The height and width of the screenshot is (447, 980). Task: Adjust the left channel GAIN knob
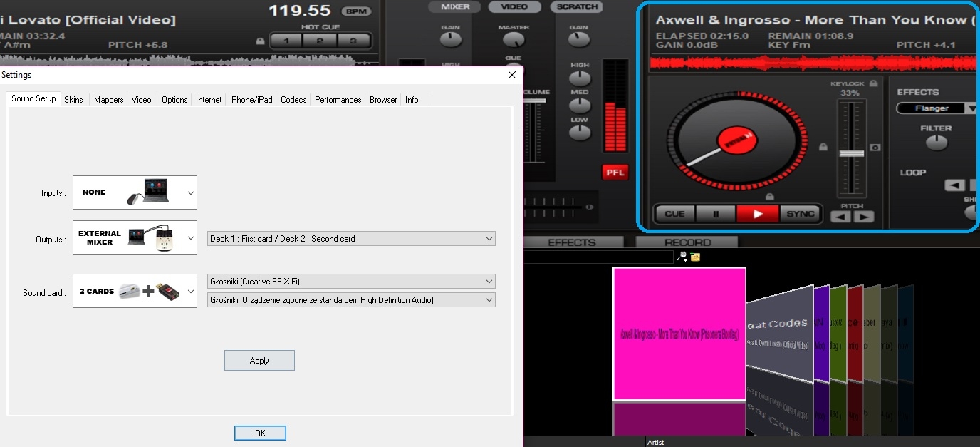coord(451,39)
